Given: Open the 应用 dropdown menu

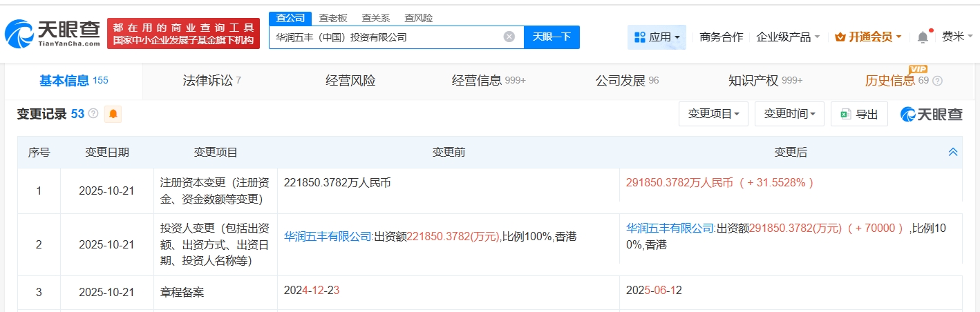Looking at the screenshot, I should pyautogui.click(x=657, y=37).
